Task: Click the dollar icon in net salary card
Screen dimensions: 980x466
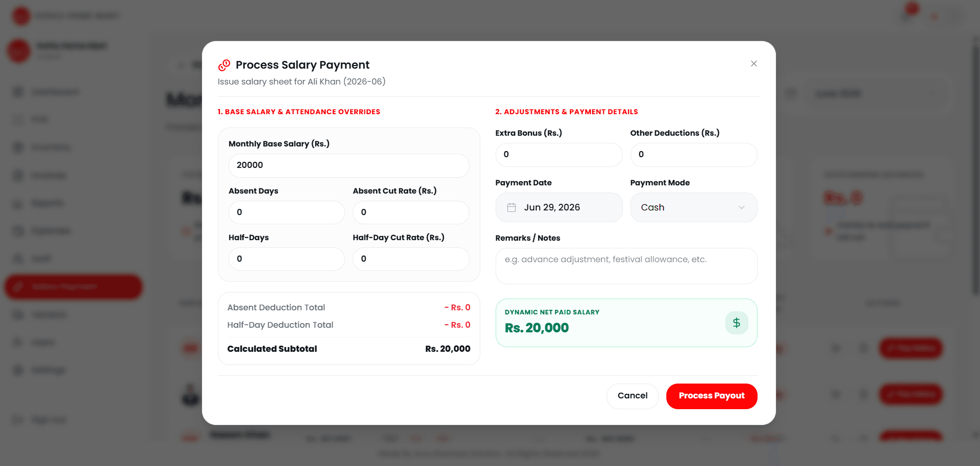Action: click(x=737, y=323)
